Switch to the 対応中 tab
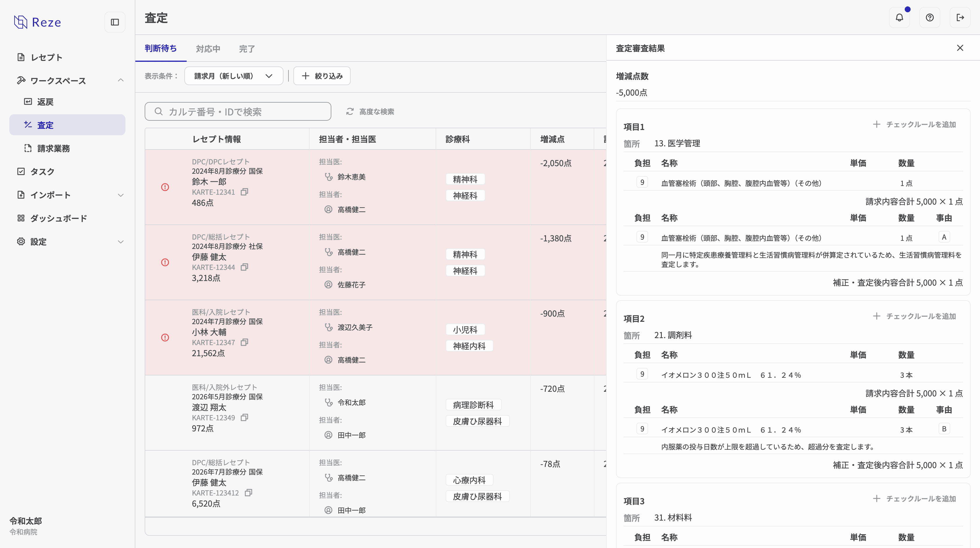This screenshot has height=548, width=980. [208, 49]
